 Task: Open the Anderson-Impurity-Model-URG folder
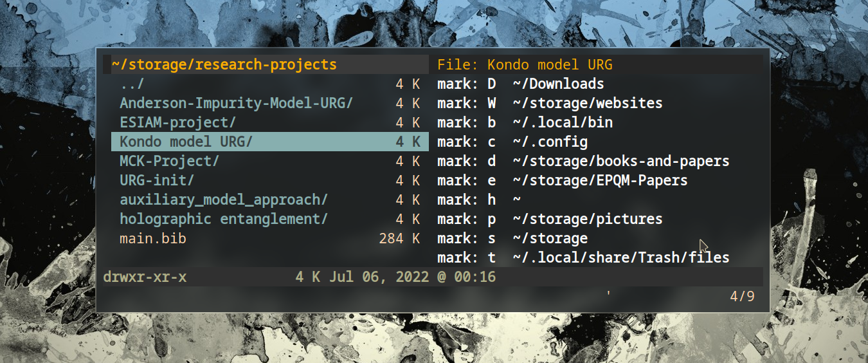[x=235, y=103]
